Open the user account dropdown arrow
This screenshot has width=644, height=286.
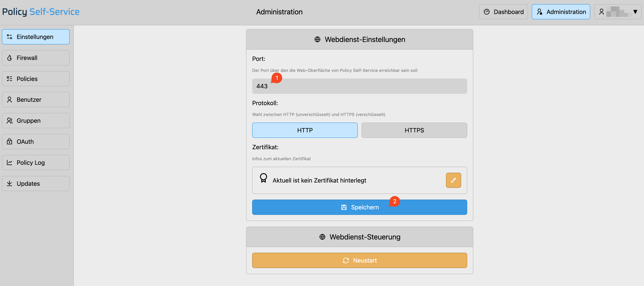[x=635, y=12]
